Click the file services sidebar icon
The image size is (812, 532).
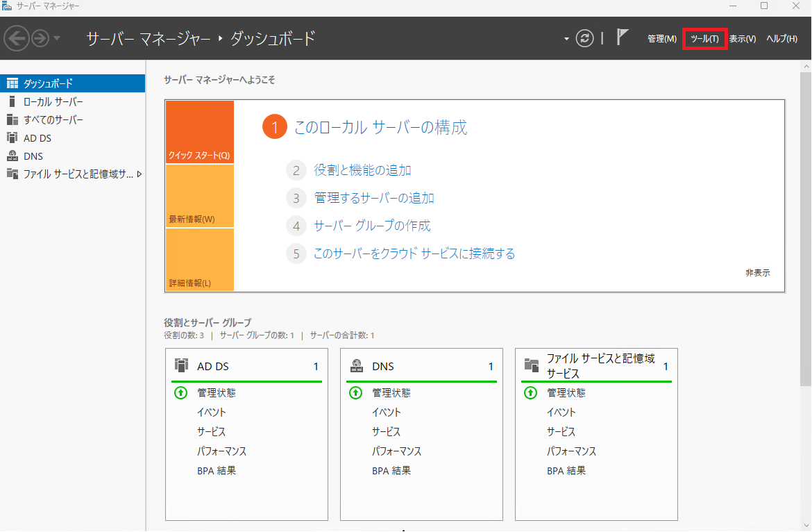point(12,174)
